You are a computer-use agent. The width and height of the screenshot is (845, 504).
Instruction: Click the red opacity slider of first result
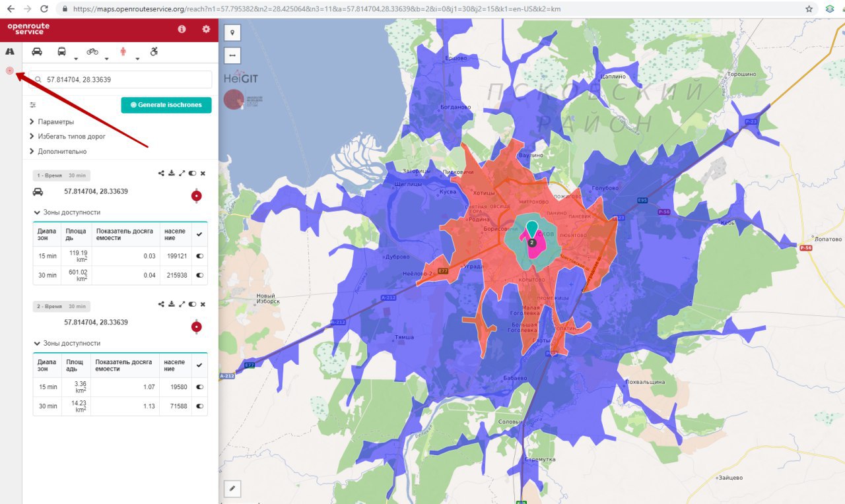coord(196,196)
